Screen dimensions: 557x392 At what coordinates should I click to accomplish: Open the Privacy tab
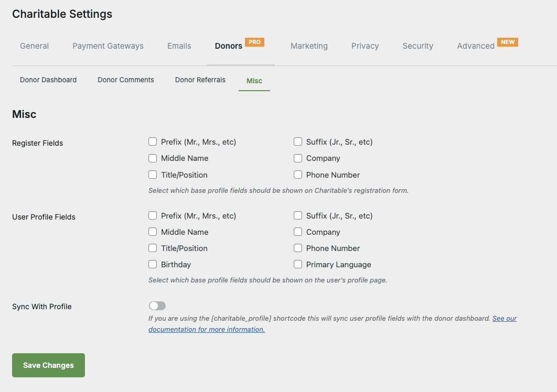(x=365, y=46)
